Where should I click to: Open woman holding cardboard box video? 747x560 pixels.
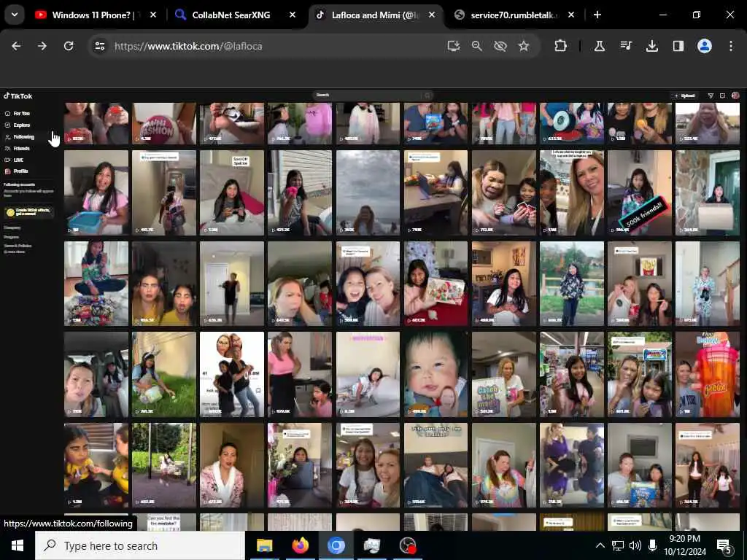tap(708, 192)
